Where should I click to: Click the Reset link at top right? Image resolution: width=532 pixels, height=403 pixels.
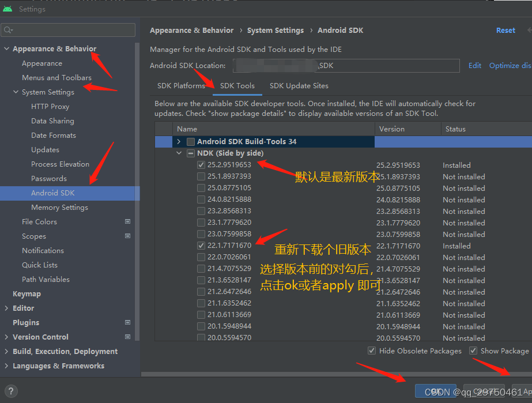(505, 30)
